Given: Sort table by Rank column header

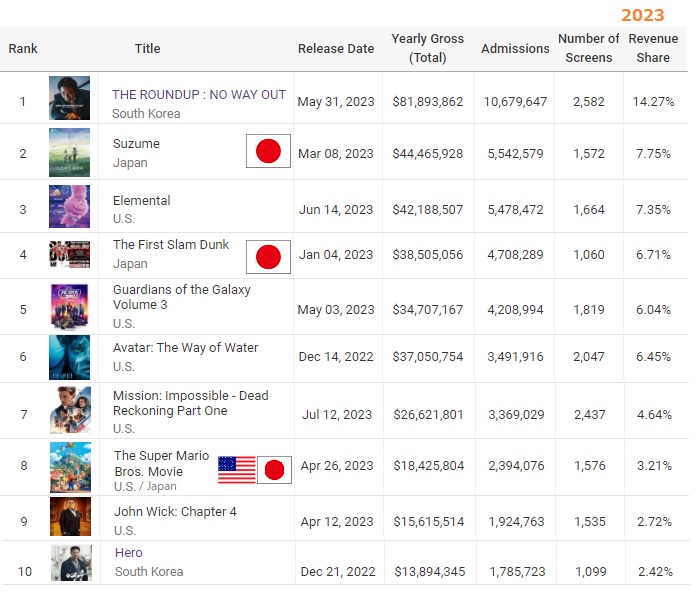Looking at the screenshot, I should click(x=23, y=48).
